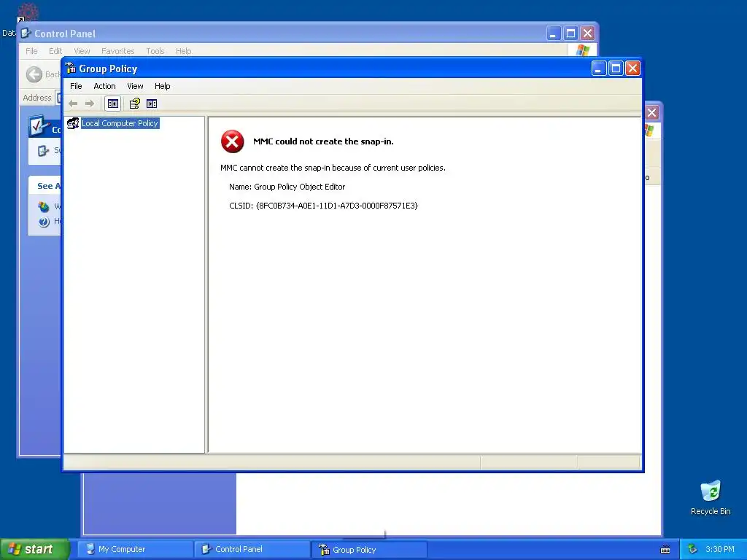Image resolution: width=747 pixels, height=560 pixels.
Task: Open Favorites menu in Control Panel window
Action: (117, 51)
